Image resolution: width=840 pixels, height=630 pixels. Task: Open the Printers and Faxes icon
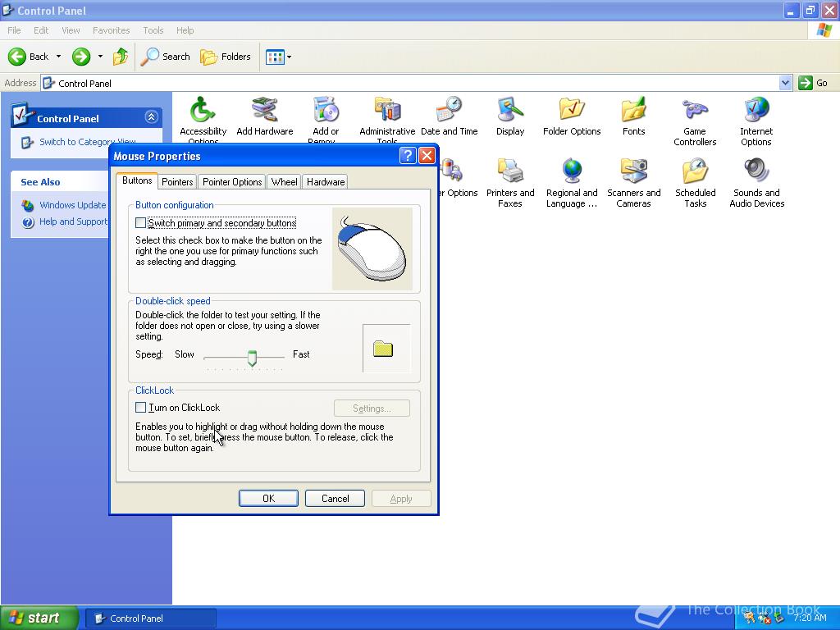click(x=510, y=171)
